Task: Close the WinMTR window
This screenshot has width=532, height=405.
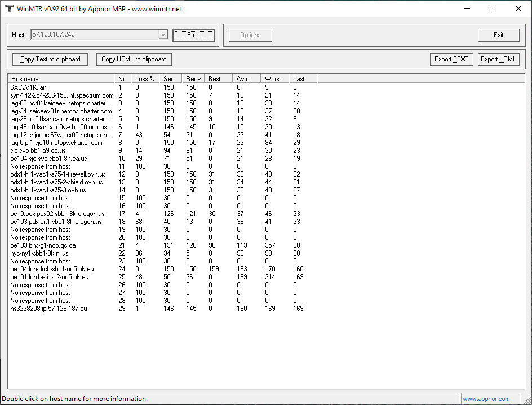Action: (518, 9)
